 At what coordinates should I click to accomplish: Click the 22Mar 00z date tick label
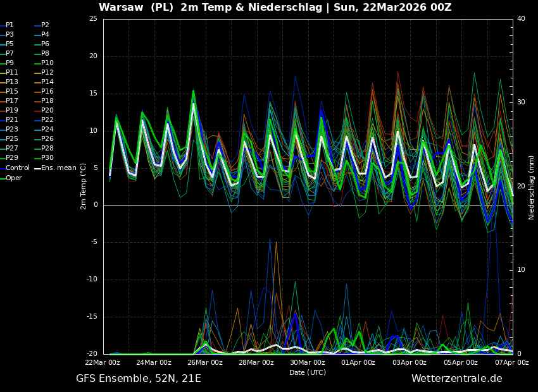point(103,362)
